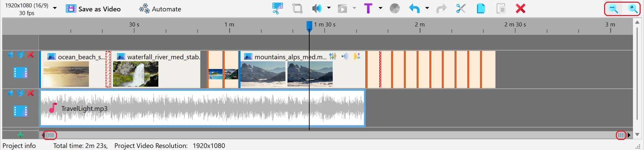Click the red X Delete icon
The width and height of the screenshot is (644, 150).
pyautogui.click(x=521, y=8)
